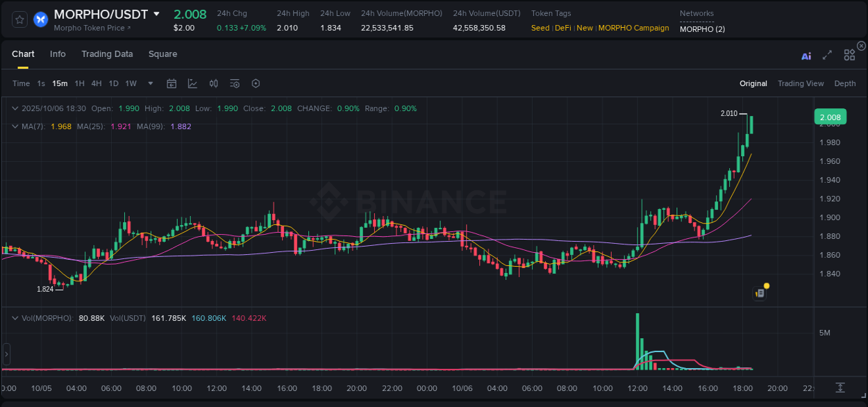The height and width of the screenshot is (407, 868).
Task: Open the extra timeframe dropdown arrow
Action: pyautogui.click(x=149, y=83)
